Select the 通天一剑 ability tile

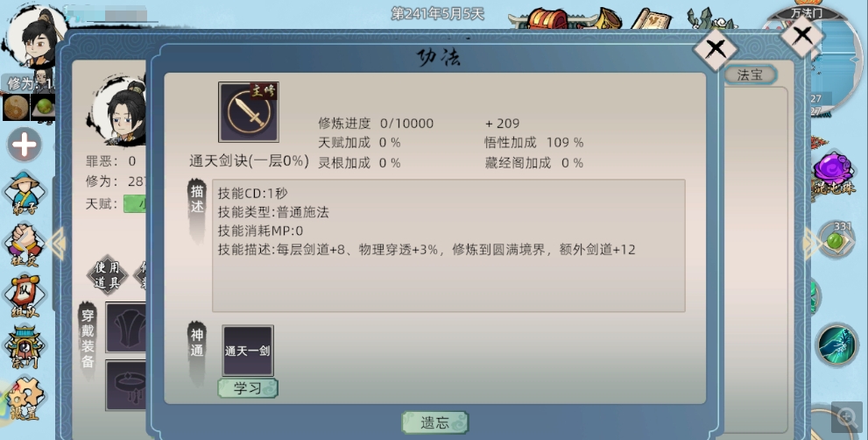248,351
